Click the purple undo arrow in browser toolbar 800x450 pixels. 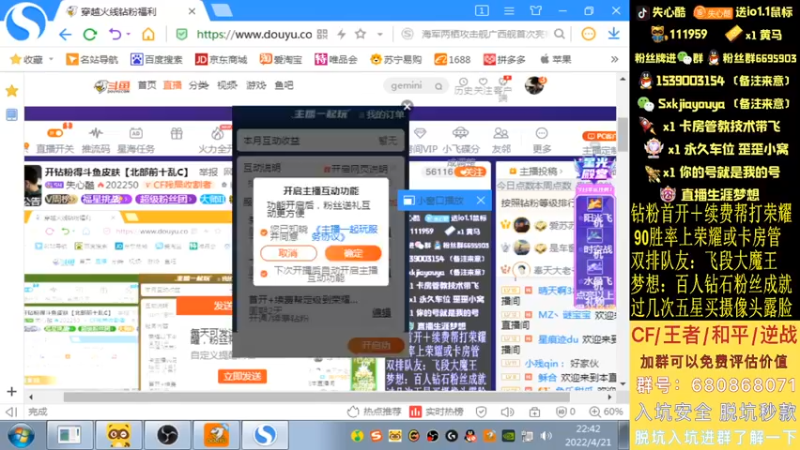click(115, 34)
